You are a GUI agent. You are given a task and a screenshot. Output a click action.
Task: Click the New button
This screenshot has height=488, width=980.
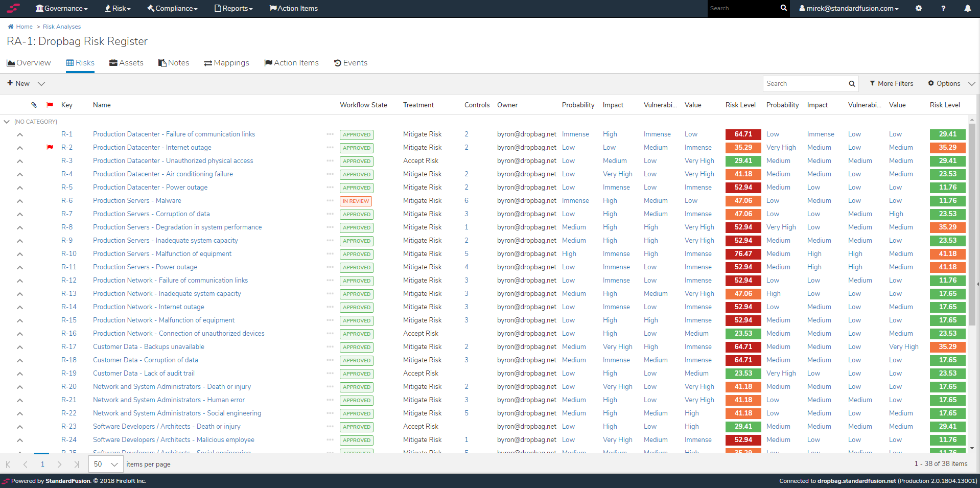[18, 84]
